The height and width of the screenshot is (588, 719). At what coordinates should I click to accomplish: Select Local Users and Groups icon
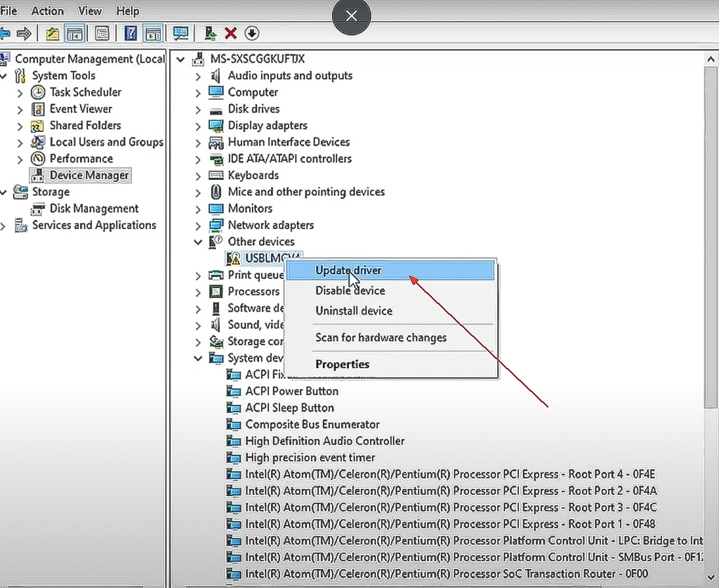[38, 142]
